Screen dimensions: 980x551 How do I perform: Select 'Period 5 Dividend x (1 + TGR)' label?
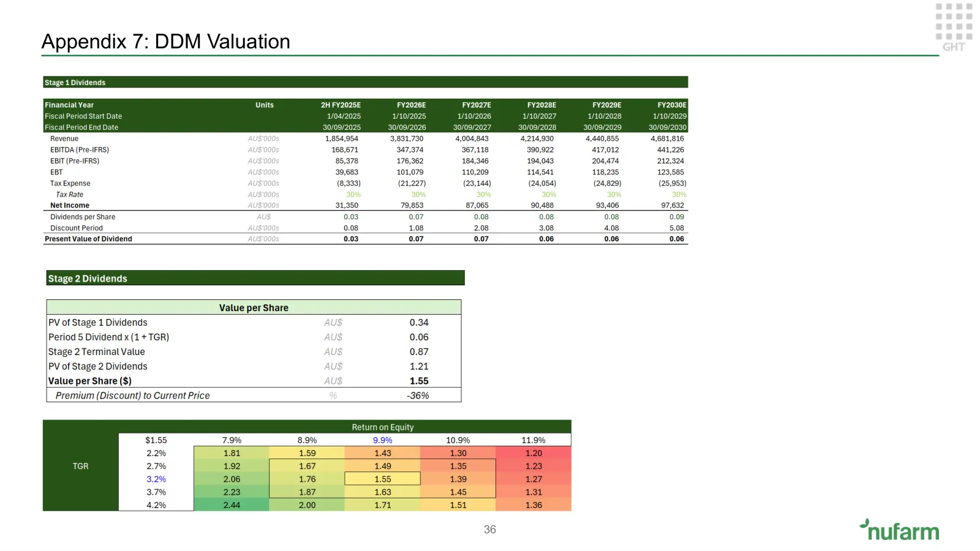coord(109,337)
